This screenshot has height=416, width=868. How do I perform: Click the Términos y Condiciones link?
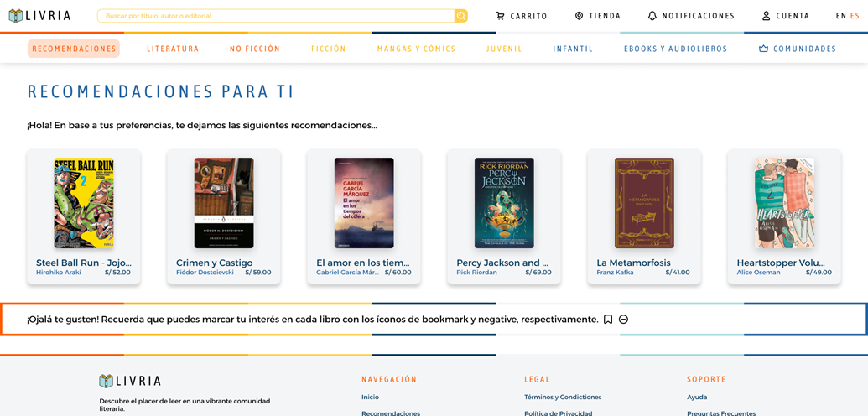tap(563, 398)
